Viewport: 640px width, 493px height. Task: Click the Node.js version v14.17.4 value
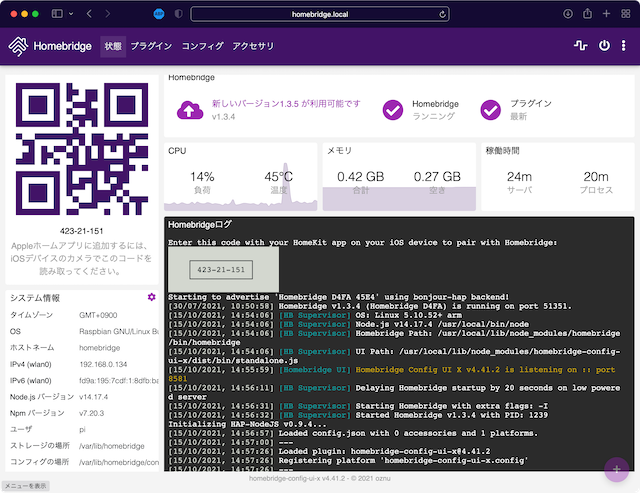(x=93, y=397)
